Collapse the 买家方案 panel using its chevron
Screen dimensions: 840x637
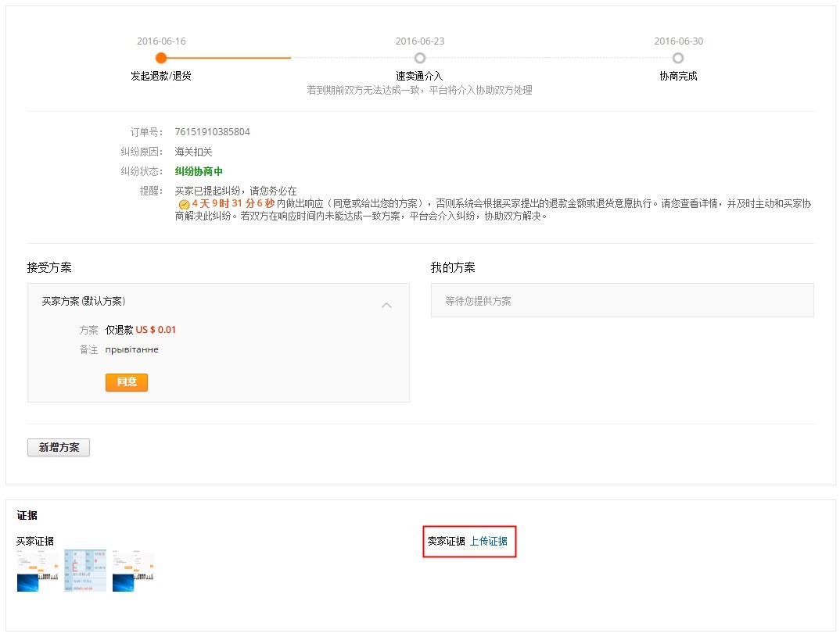pyautogui.click(x=386, y=306)
